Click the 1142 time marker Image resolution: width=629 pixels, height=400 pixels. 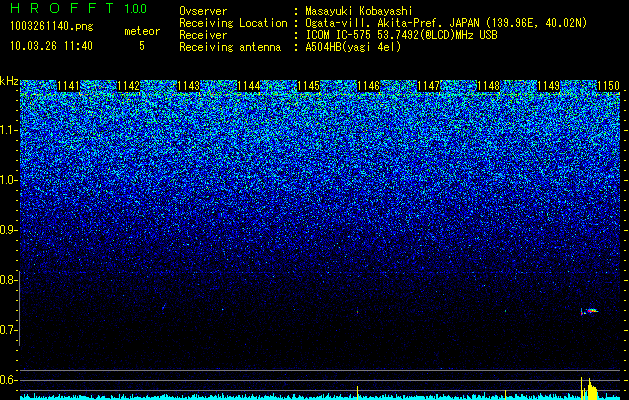(128, 86)
